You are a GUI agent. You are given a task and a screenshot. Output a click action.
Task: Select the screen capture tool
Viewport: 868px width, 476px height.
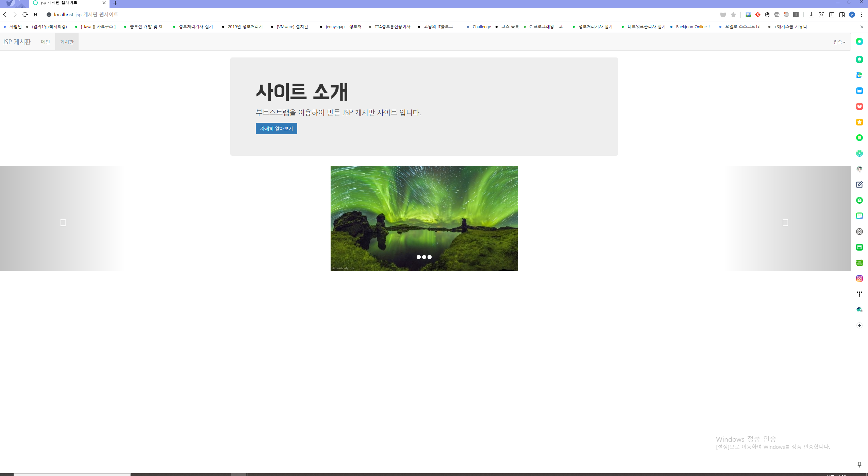tap(822, 15)
